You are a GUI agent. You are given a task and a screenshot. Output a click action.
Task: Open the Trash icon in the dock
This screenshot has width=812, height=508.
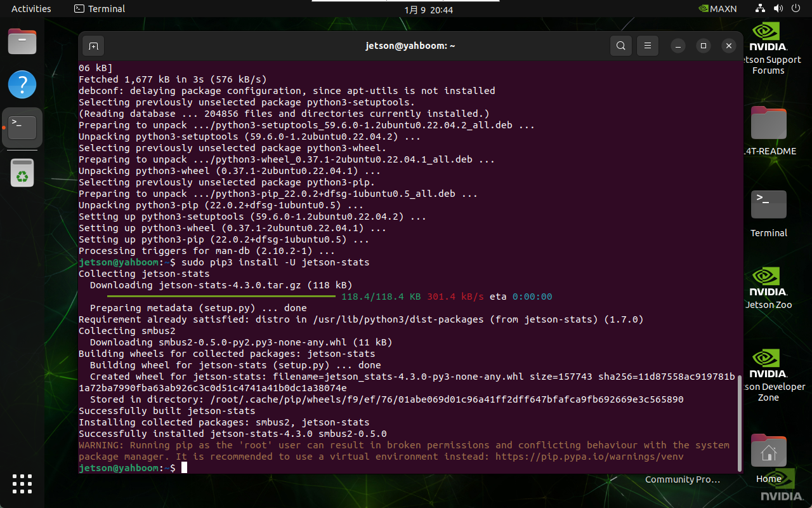22,172
